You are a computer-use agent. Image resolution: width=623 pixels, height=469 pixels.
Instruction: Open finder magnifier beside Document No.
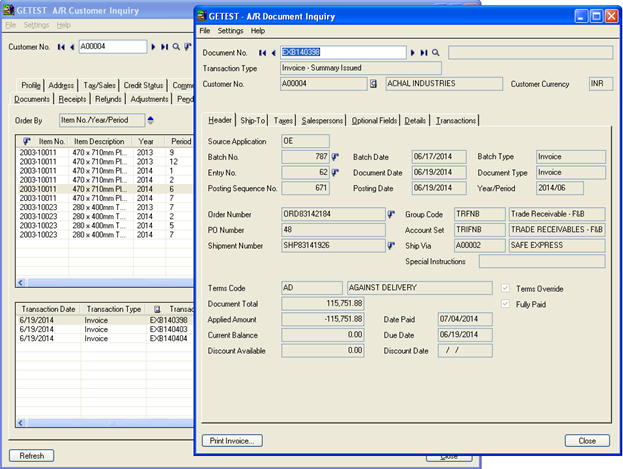click(x=436, y=52)
